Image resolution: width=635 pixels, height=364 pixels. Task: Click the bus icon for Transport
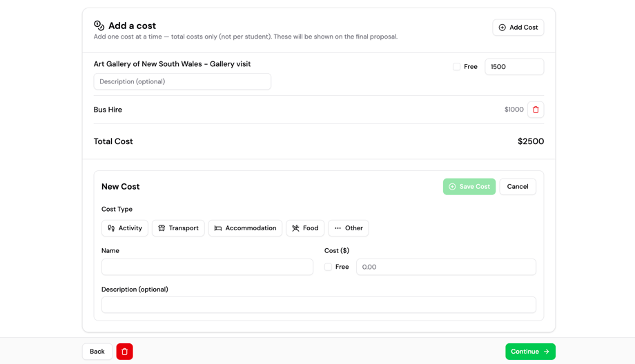[x=162, y=228]
